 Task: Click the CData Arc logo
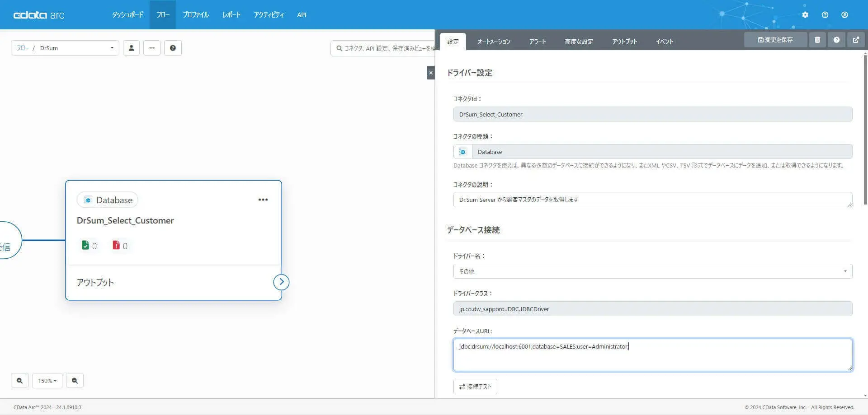point(39,15)
